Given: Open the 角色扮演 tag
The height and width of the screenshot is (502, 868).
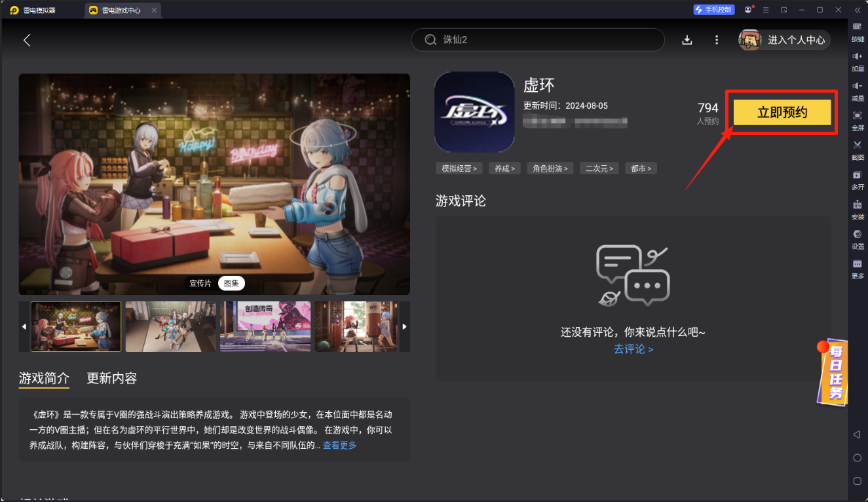Looking at the screenshot, I should pyautogui.click(x=550, y=168).
